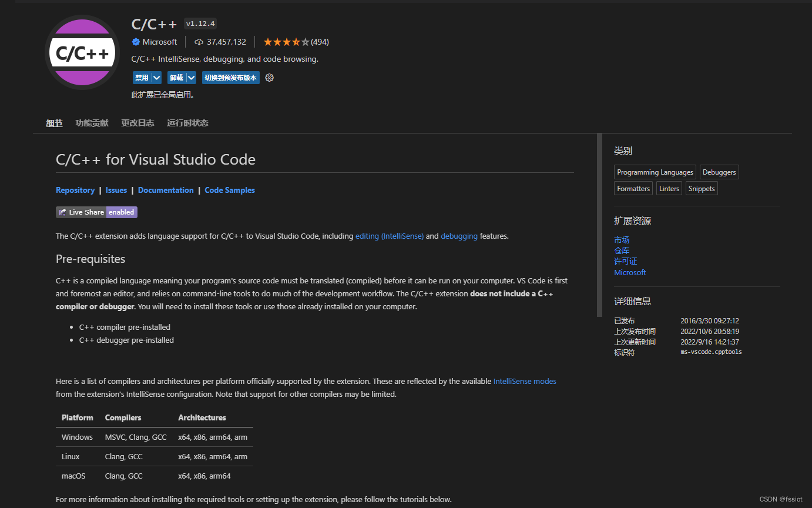Expand the 禁用 dropdown arrow
812x508 pixels.
click(x=156, y=78)
